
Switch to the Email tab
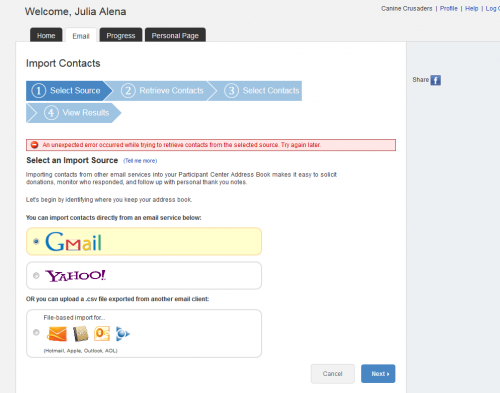[x=81, y=35]
